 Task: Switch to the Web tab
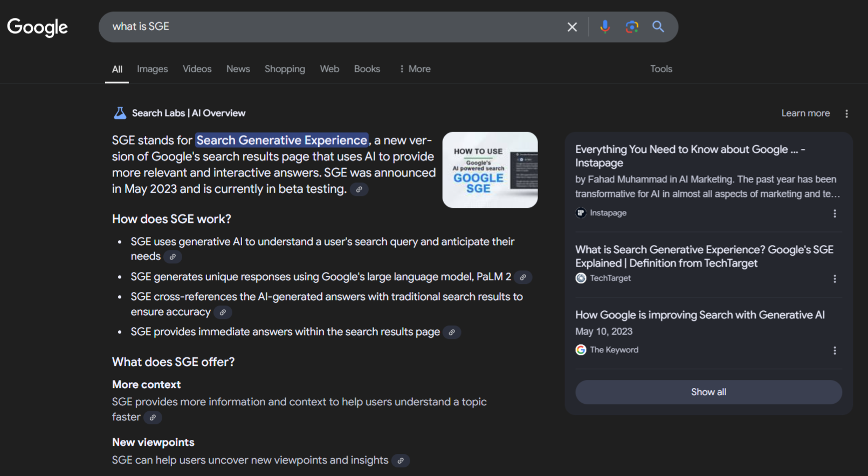tap(329, 69)
